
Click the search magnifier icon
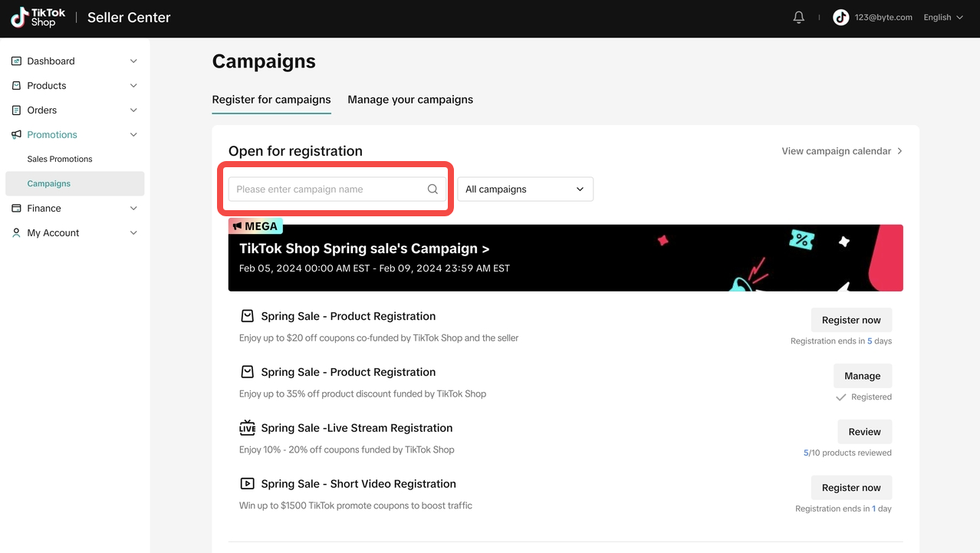point(432,189)
